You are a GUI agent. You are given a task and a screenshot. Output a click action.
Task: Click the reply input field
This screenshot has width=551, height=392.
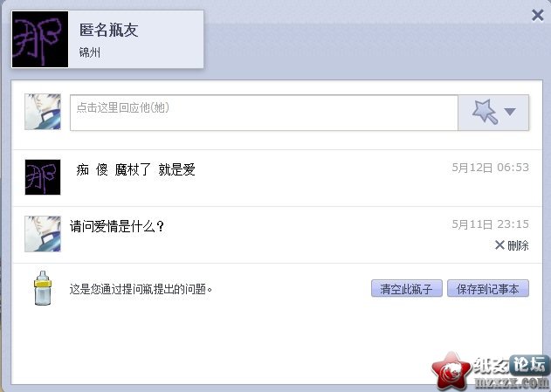tap(264, 113)
